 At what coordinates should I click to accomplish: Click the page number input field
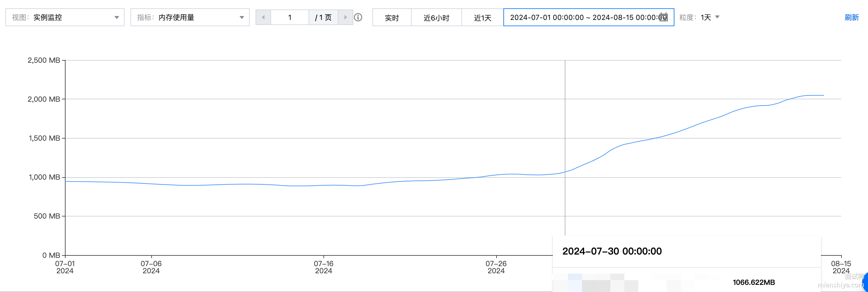(290, 18)
